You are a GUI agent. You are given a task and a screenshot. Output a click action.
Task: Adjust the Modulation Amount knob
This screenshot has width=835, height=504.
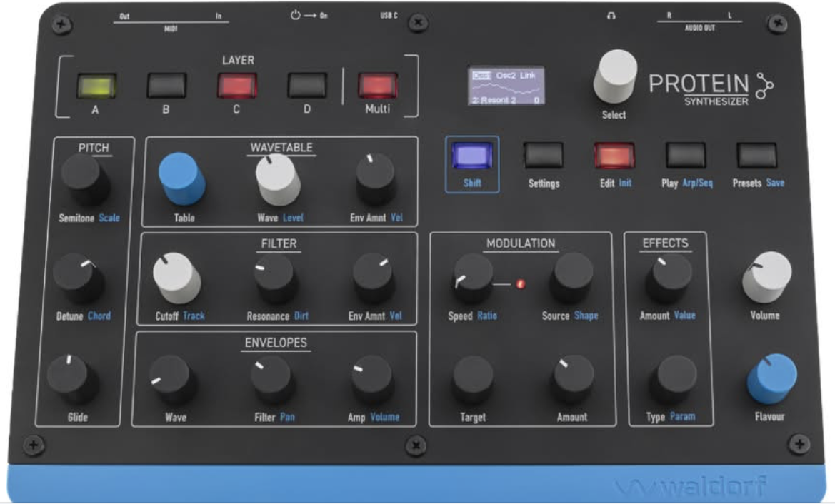coord(572,380)
